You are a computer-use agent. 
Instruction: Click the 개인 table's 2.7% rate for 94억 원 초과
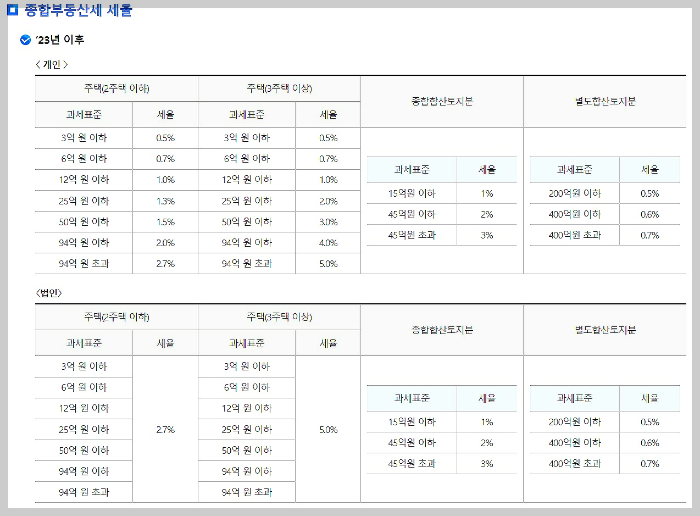point(165,264)
